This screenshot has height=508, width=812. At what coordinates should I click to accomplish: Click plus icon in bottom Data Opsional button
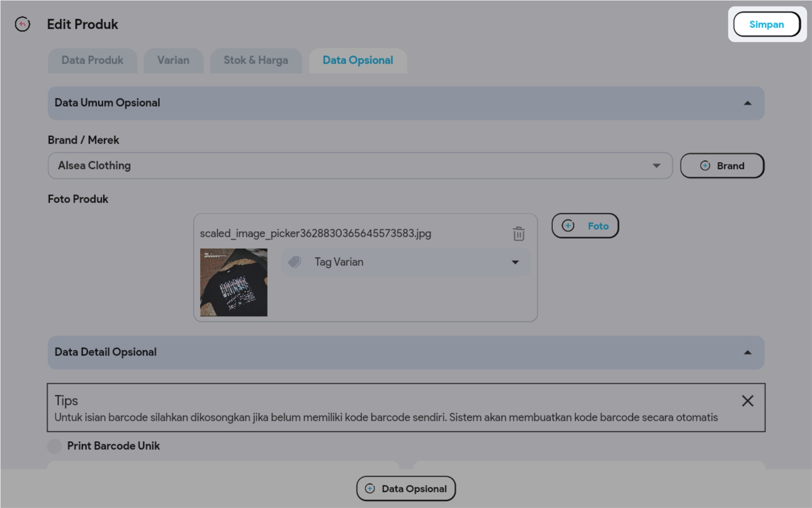click(370, 489)
